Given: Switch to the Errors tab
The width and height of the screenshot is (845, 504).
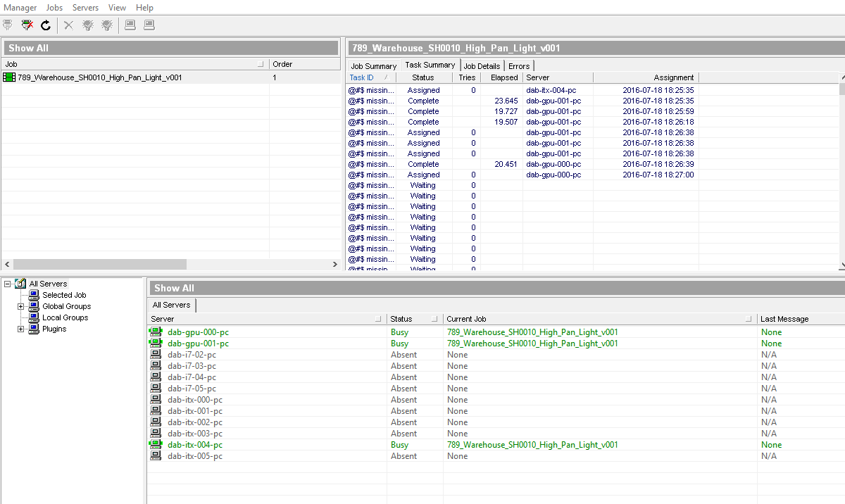Looking at the screenshot, I should [x=519, y=66].
